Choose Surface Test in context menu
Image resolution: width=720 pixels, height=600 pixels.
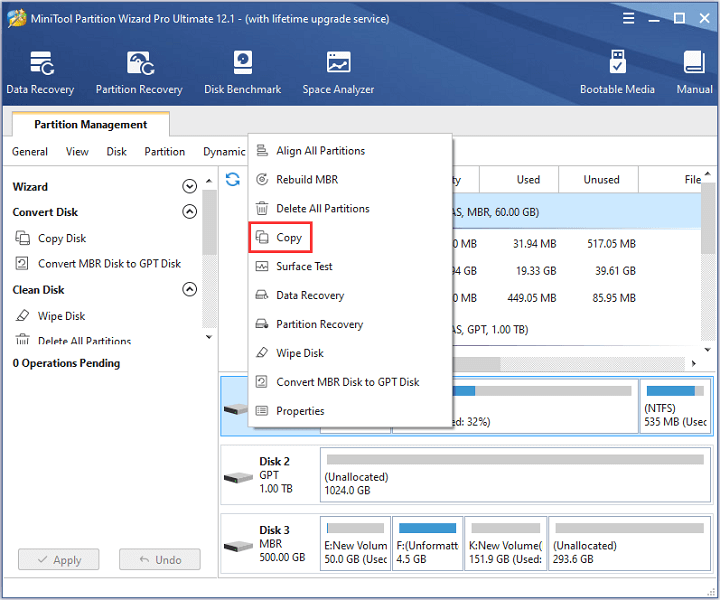tap(350, 266)
